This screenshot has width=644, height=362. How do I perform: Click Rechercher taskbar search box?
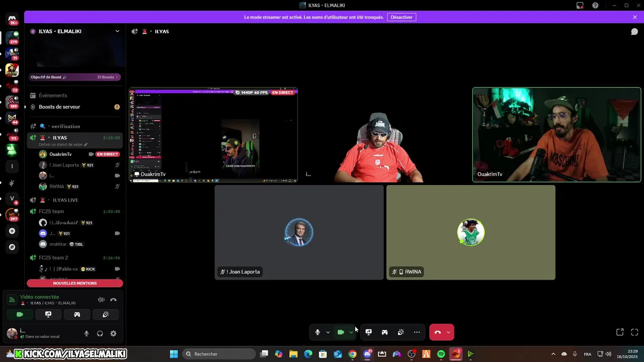[219, 354]
